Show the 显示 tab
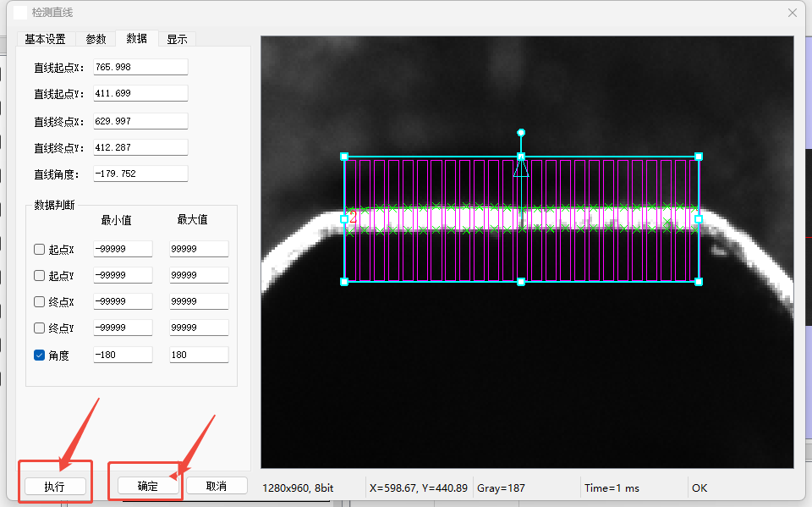812x507 pixels. point(177,39)
